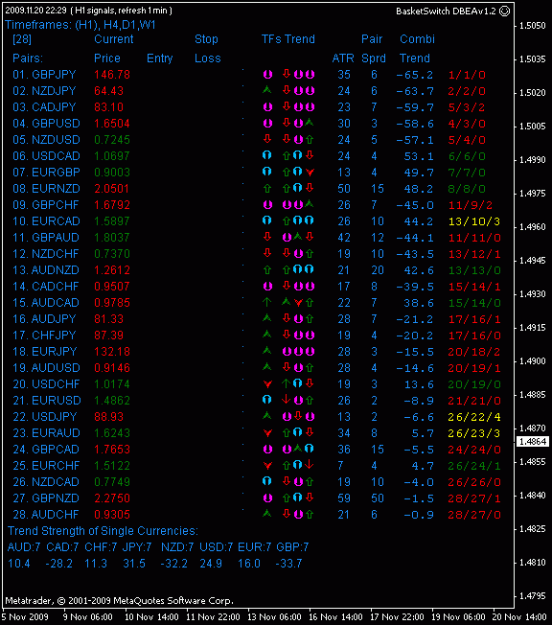Click the green chevron icon in GBPUSD row
Screen dimensions: 552x625
click(309, 123)
